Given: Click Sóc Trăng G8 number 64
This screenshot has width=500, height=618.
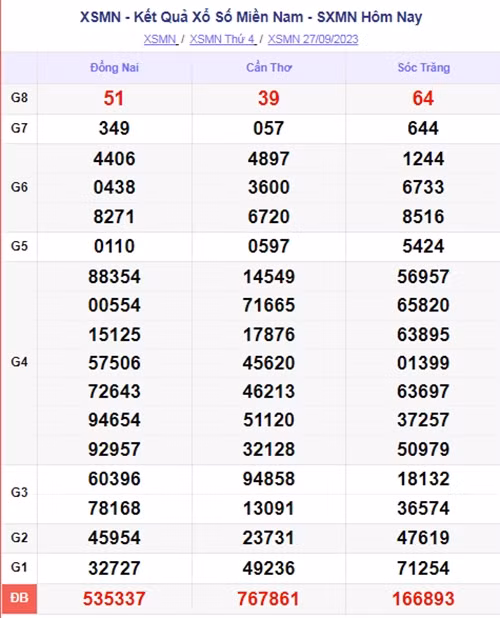Looking at the screenshot, I should [423, 98].
